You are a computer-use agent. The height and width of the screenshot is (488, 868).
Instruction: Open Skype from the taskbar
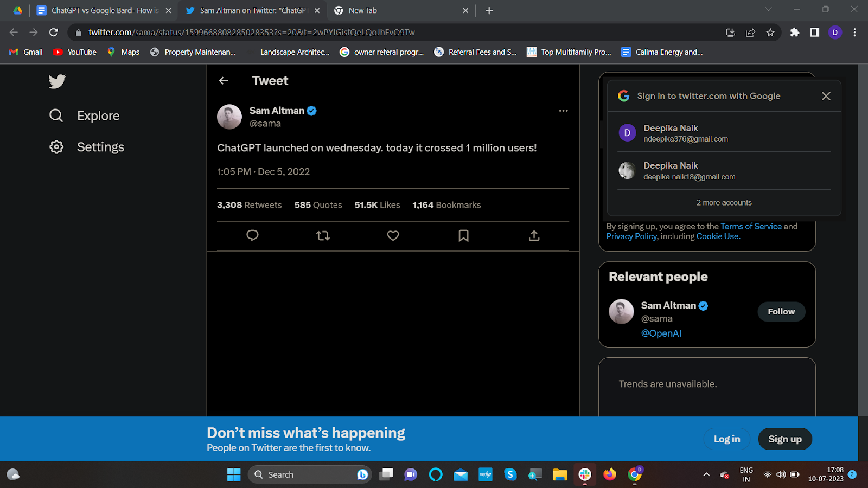[x=510, y=475]
